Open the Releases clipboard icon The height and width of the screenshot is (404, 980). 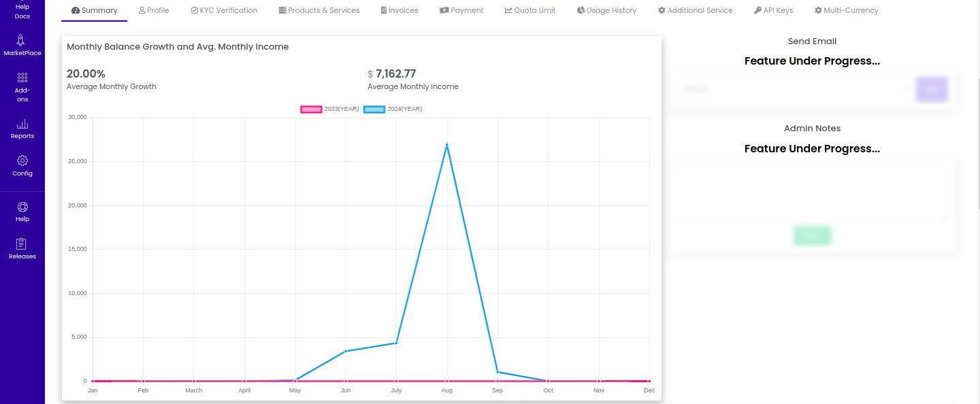click(22, 243)
